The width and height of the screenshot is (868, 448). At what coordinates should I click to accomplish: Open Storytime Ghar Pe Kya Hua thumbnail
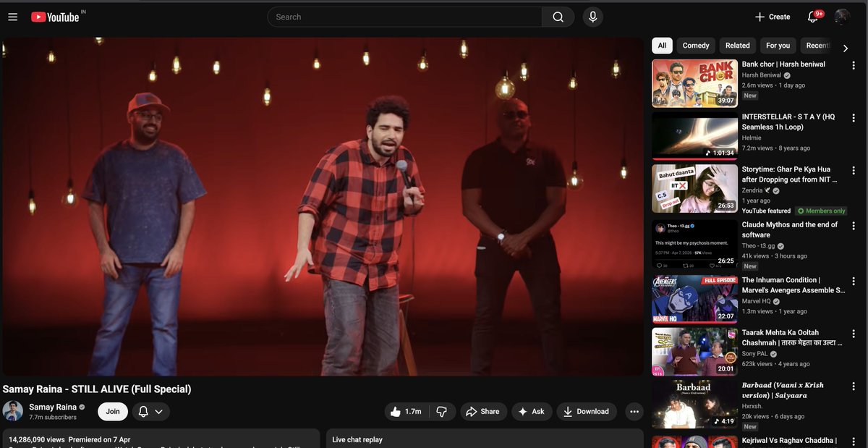pos(695,188)
